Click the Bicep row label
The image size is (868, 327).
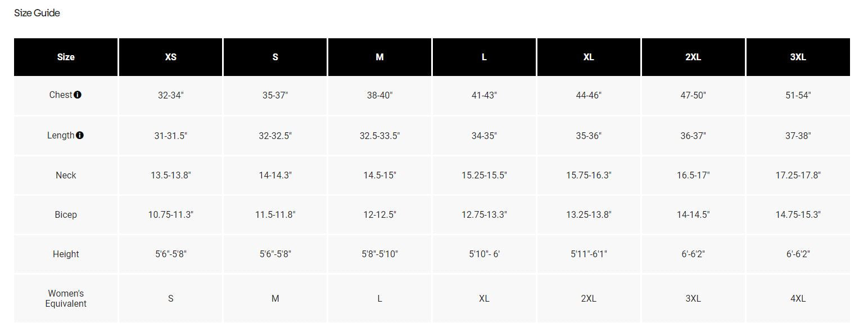(x=66, y=214)
